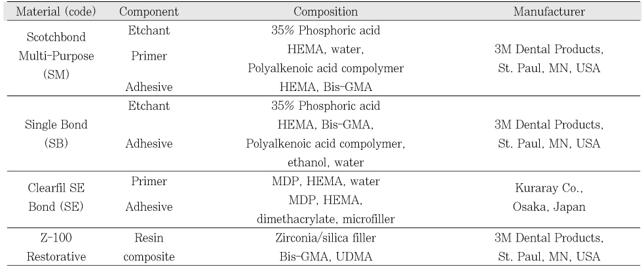
Task: Click the Component column header
Action: [x=149, y=12]
